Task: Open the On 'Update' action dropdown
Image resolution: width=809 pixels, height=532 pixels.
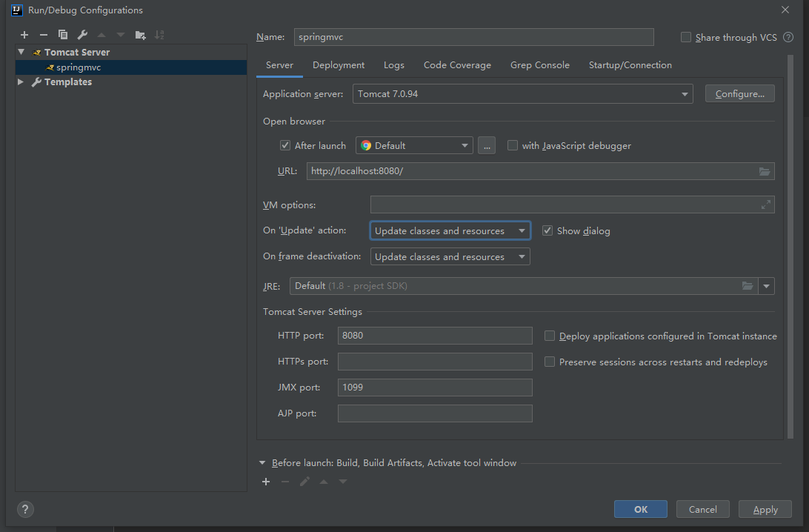Action: [x=450, y=231]
